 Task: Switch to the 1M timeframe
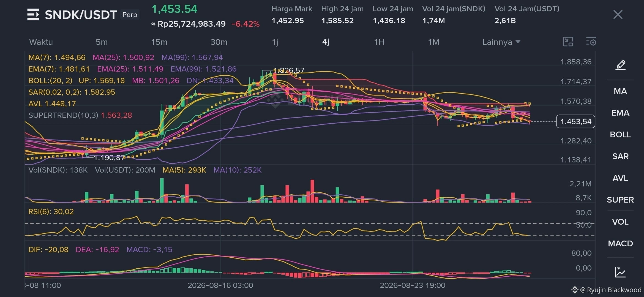point(433,42)
